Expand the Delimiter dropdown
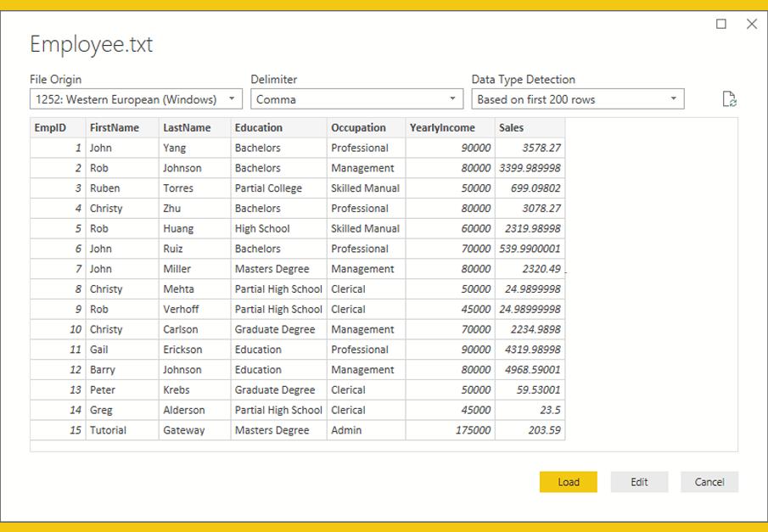This screenshot has width=768, height=532. pyautogui.click(x=356, y=99)
